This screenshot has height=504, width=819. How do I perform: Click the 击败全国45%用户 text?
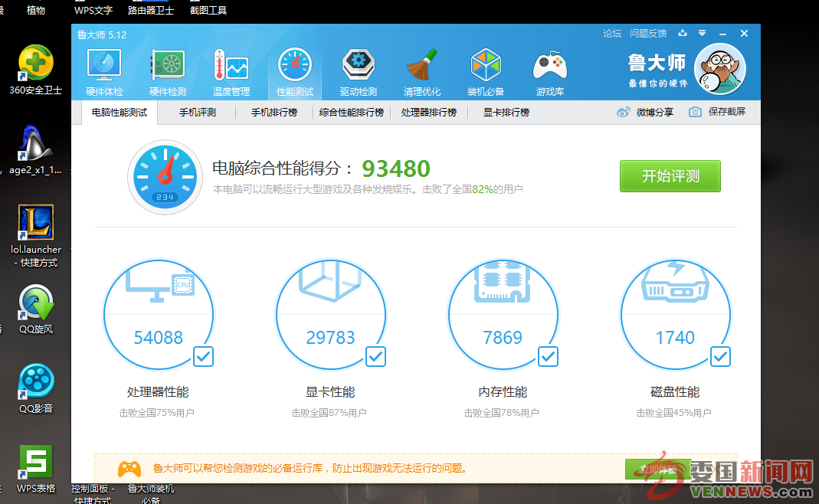(673, 413)
